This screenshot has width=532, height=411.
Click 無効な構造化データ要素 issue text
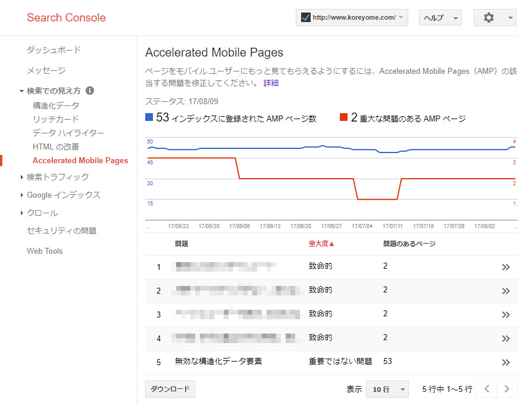pos(218,361)
